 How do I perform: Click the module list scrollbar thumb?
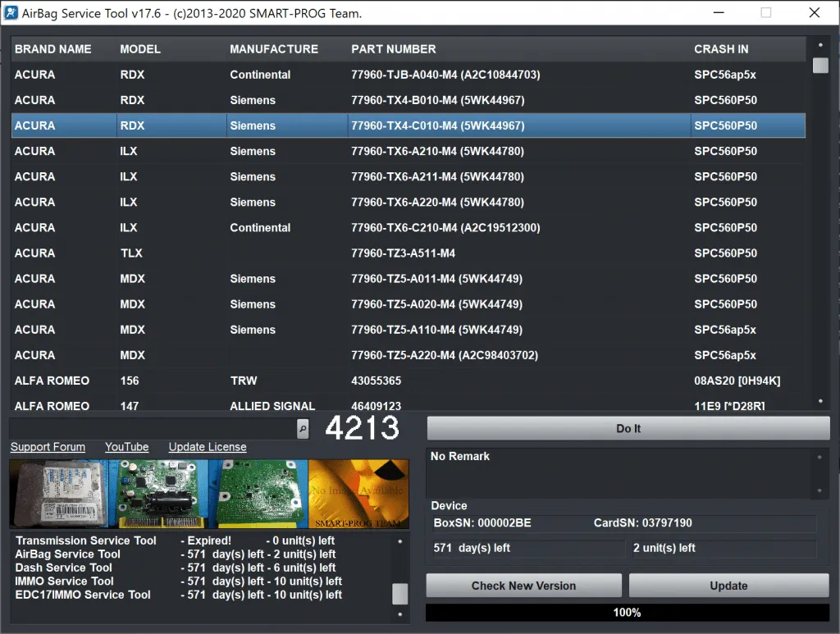(x=819, y=66)
